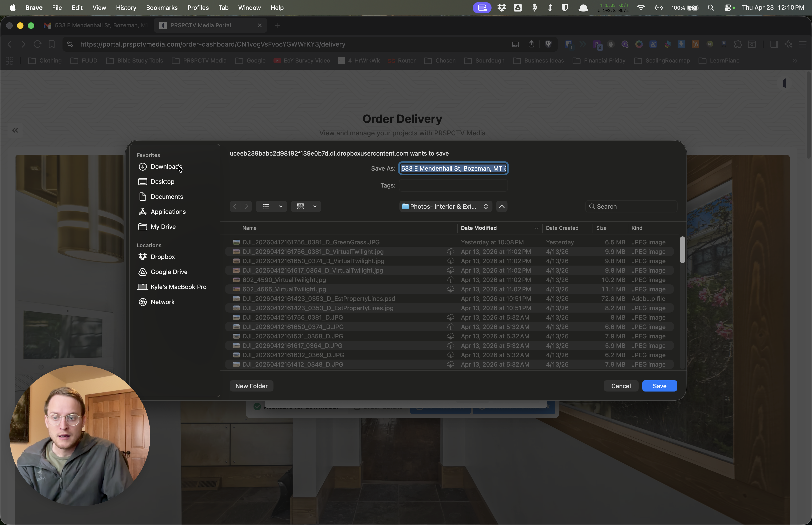
Task: Open Spotlight search in menu bar
Action: tap(710, 8)
